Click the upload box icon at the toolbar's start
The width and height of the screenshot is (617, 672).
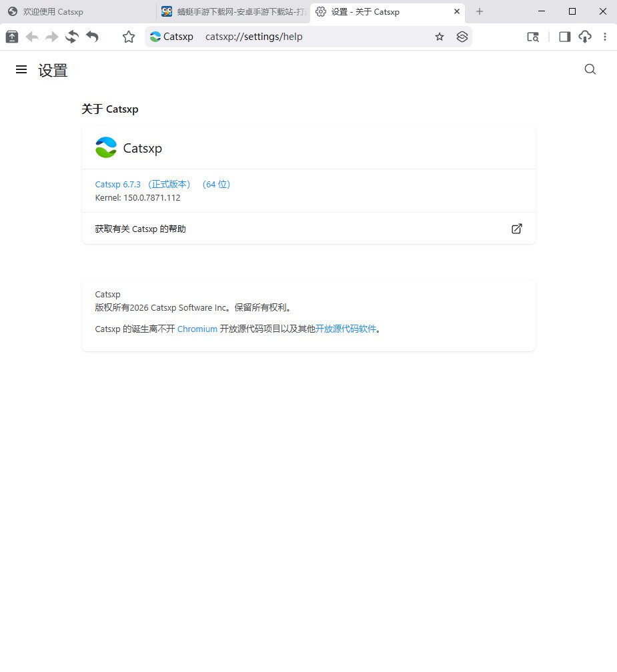(12, 37)
